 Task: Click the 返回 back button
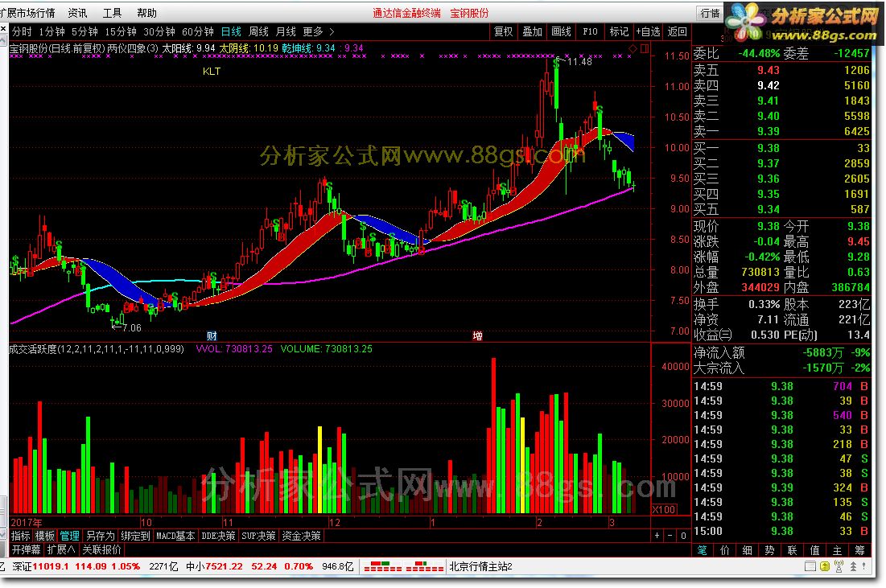point(677,31)
